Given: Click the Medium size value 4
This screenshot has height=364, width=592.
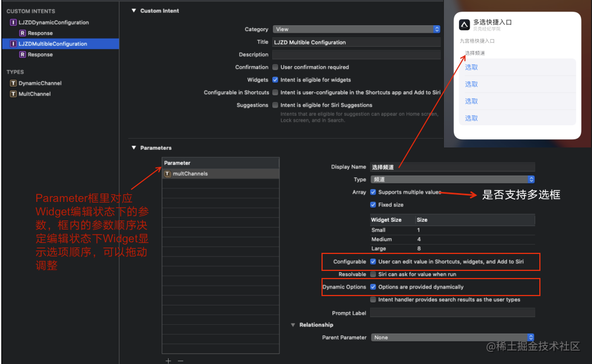Looking at the screenshot, I should (x=419, y=239).
